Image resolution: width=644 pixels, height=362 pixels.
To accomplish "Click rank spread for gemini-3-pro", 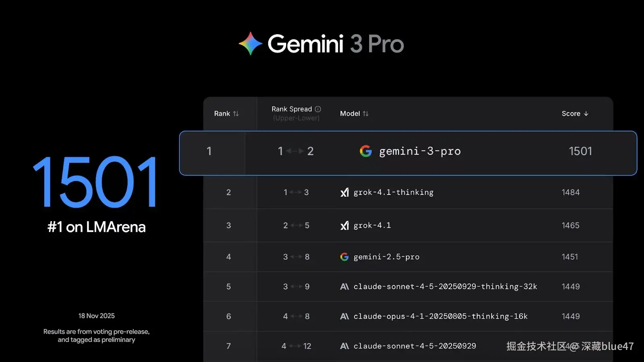I will [x=296, y=151].
